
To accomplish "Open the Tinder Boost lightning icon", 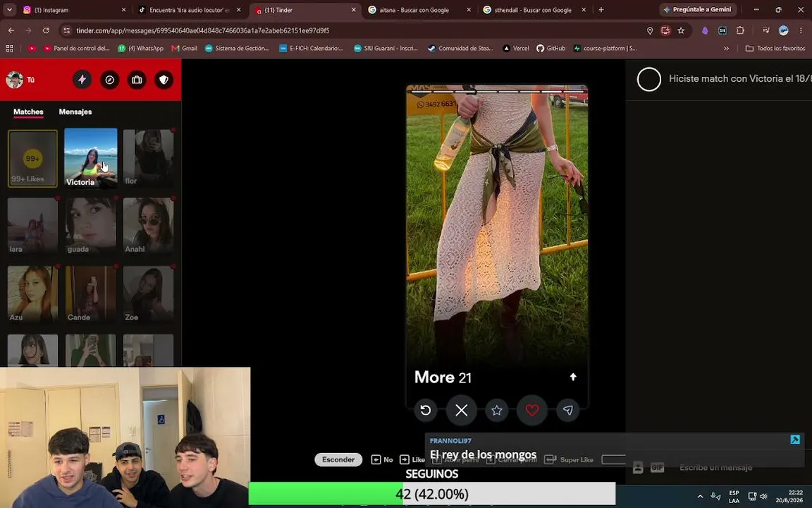I will coord(82,80).
